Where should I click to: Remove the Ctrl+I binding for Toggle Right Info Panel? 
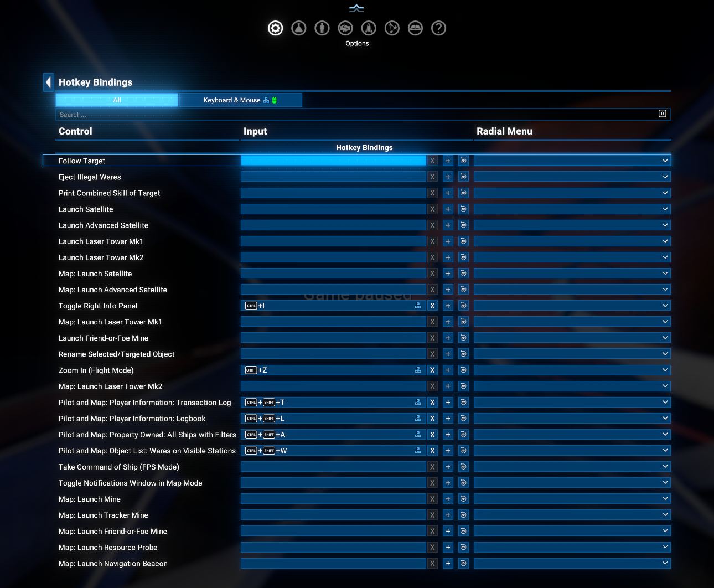pos(432,306)
